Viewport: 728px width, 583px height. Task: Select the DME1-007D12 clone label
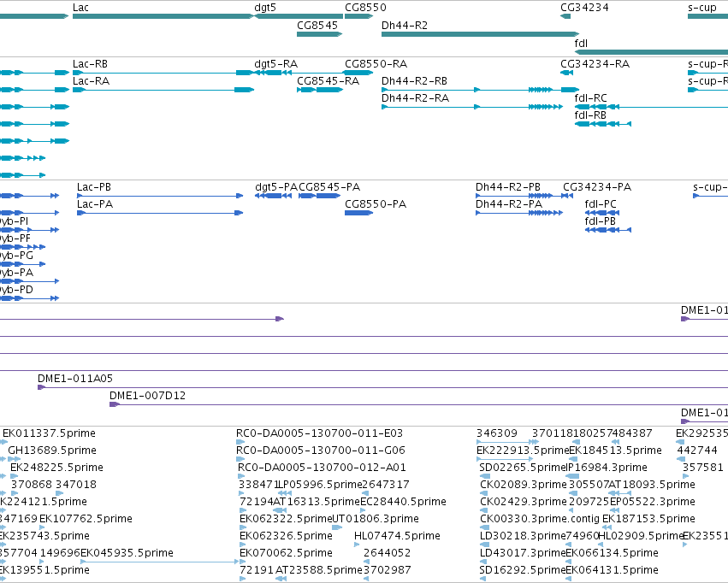(x=147, y=396)
